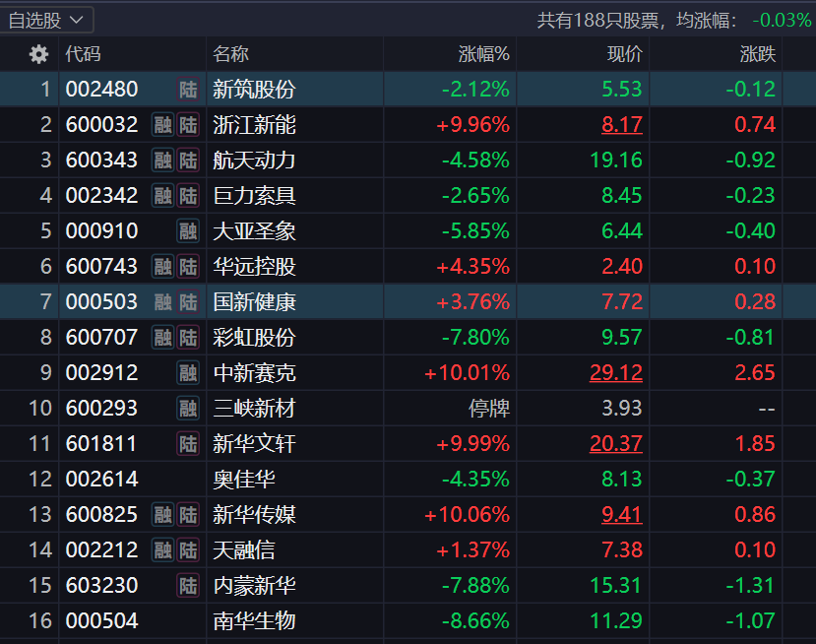Image resolution: width=816 pixels, height=644 pixels.
Task: Click the 陆 badge for 600825
Action: pyautogui.click(x=188, y=515)
